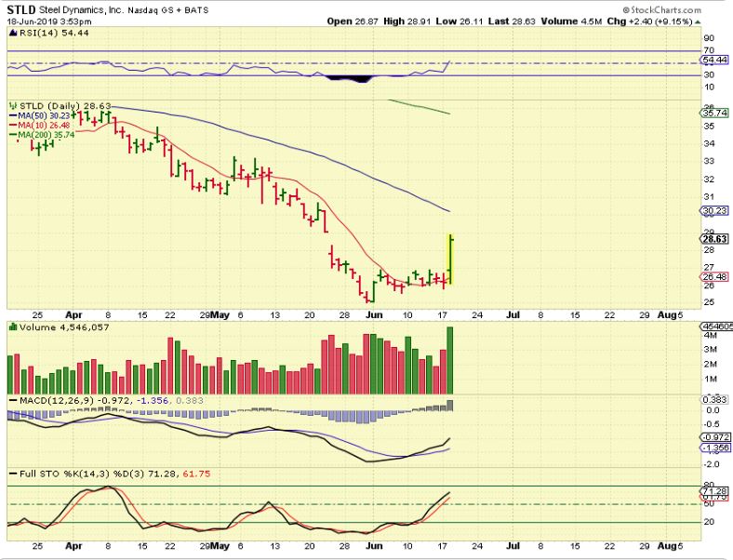This screenshot has width=733, height=560.
Task: Click the 54.44 RSI value tag on right axis
Action: point(714,60)
